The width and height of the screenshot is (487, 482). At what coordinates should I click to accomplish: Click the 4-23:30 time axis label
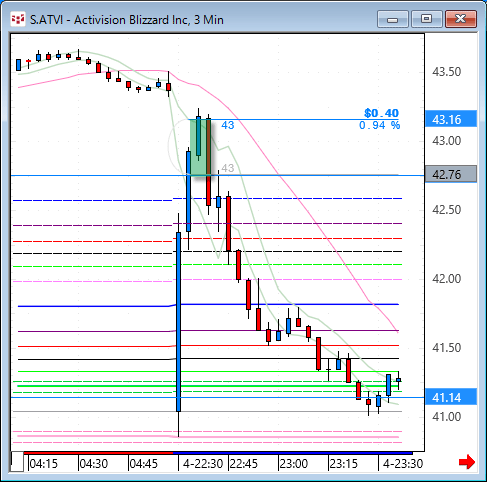pyautogui.click(x=403, y=464)
